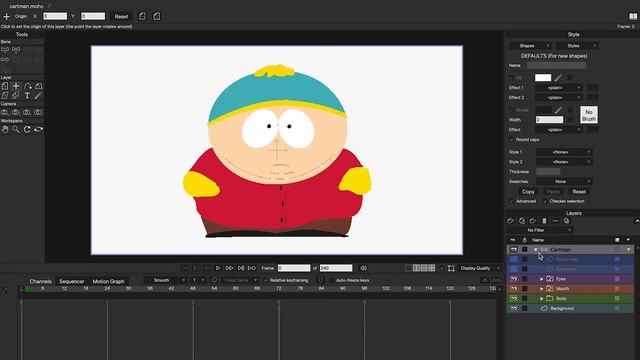The width and height of the screenshot is (640, 360).
Task: Select the Zoom Workspace magnifier tool
Action: coord(16,129)
